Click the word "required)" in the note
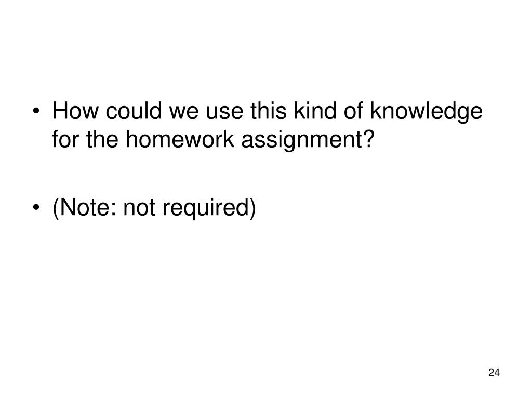This screenshot has width=532, height=399. [x=209, y=208]
